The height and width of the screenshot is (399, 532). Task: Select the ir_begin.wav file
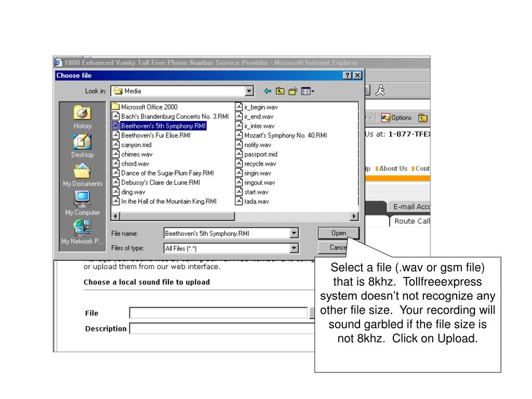[257, 107]
